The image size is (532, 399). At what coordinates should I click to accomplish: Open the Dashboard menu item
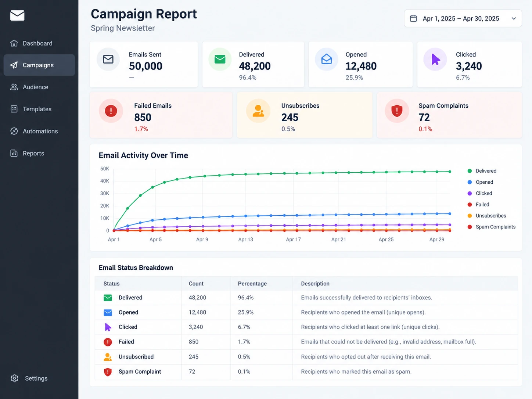coord(39,43)
